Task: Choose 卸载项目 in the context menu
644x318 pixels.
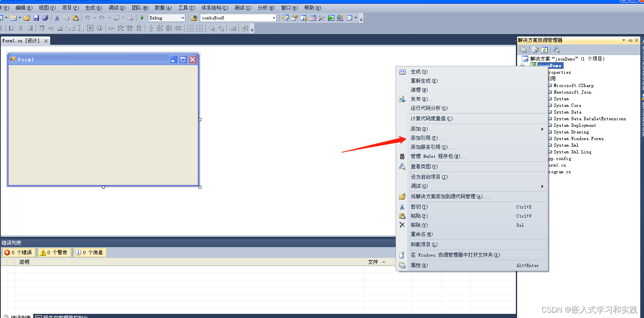Action: [472, 245]
